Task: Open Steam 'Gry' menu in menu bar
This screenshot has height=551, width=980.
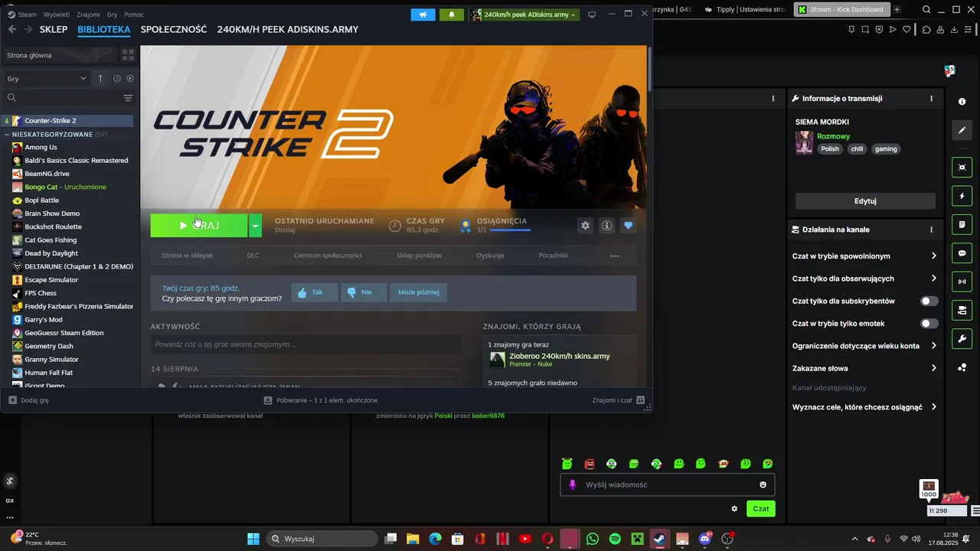Action: coord(112,15)
